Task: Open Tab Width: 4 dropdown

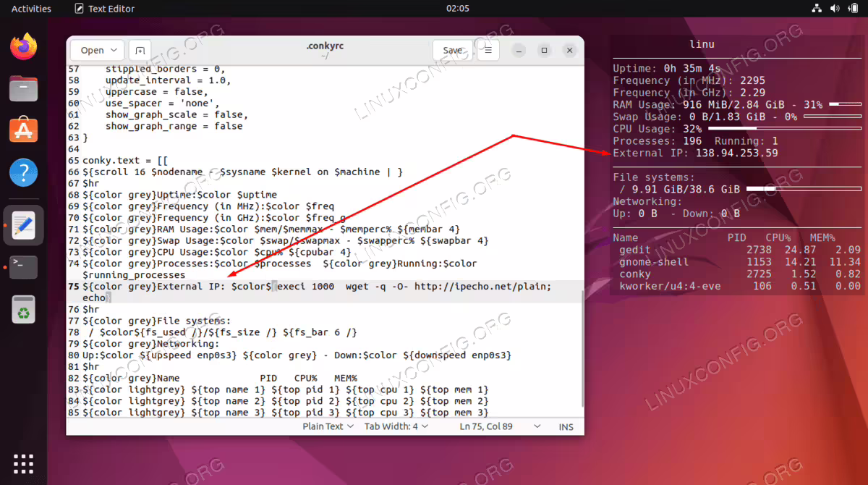Action: (x=396, y=426)
